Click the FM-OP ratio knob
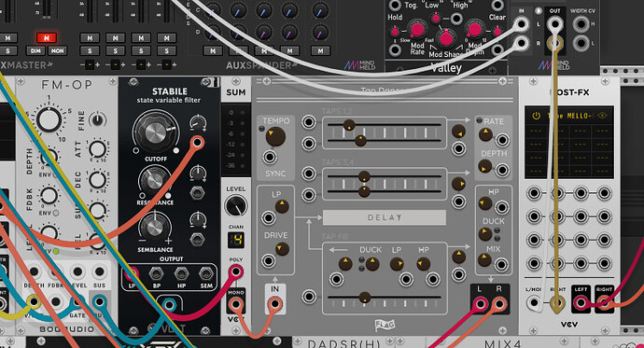This screenshot has height=348, width=644. pyautogui.click(x=49, y=119)
